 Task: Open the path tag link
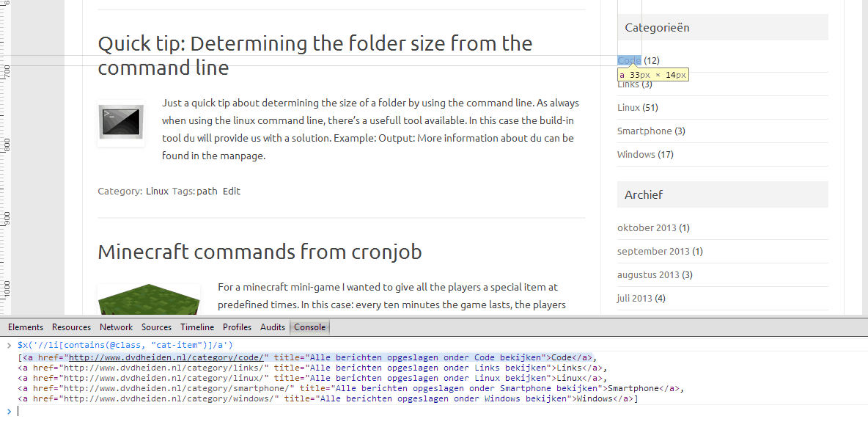pos(207,191)
